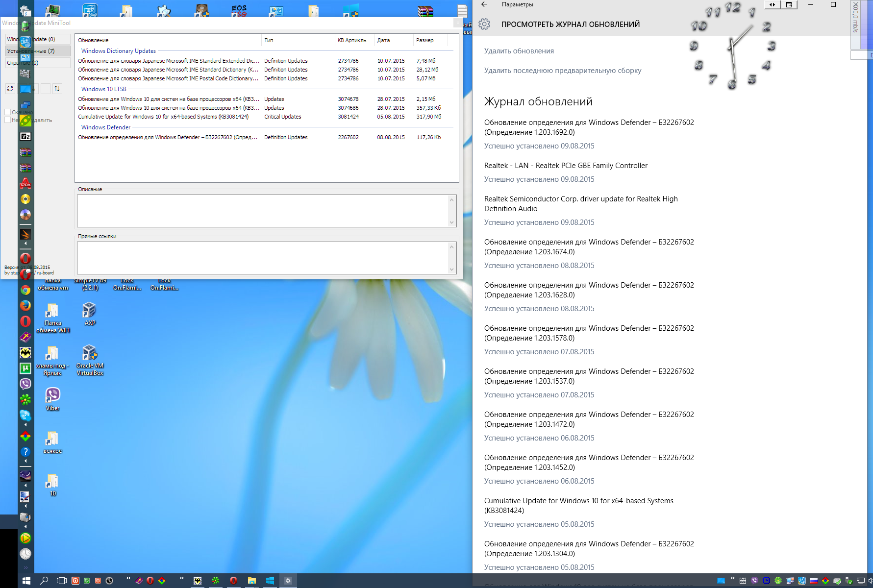
Task: Open the Скрытые (0) tab
Action: pos(38,63)
